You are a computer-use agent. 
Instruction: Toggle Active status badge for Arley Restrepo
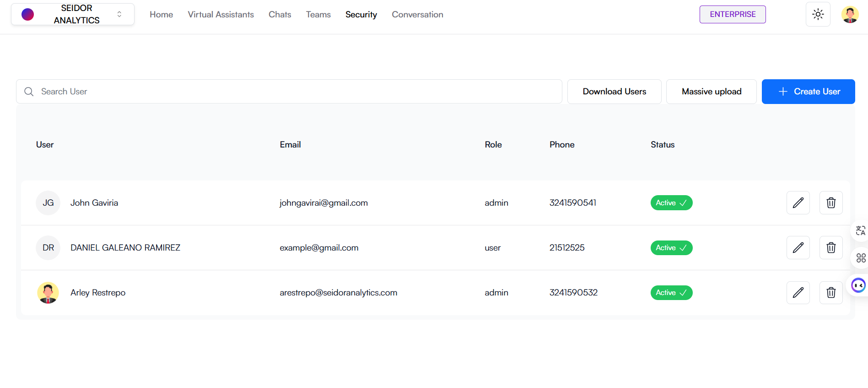click(671, 292)
